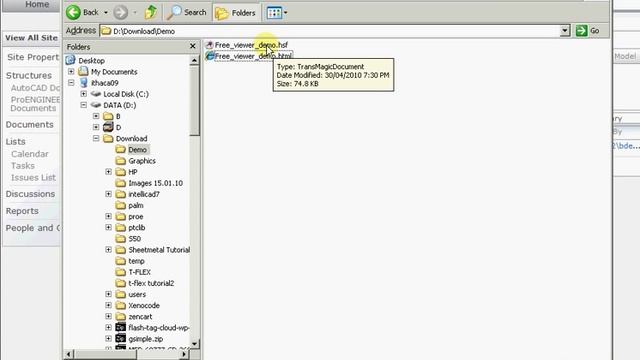Image resolution: width=640 pixels, height=360 pixels.
Task: Collapse the ithaca09 computer node
Action: (71, 83)
